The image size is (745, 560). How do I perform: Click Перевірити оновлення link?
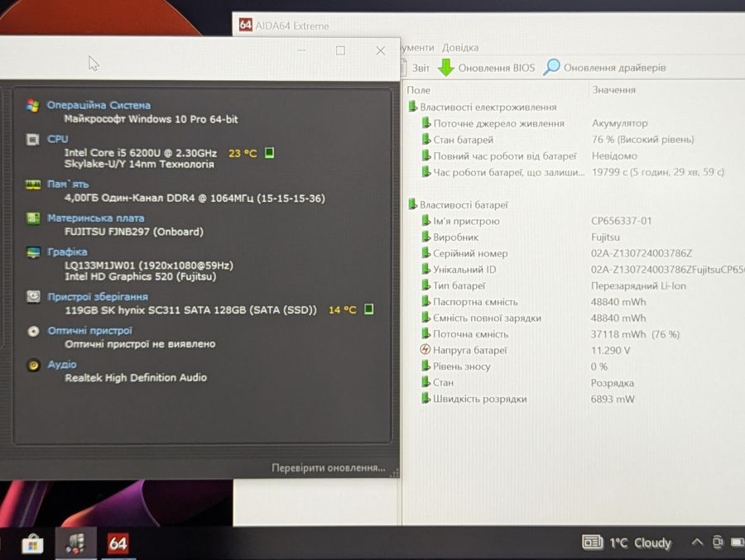(x=329, y=468)
